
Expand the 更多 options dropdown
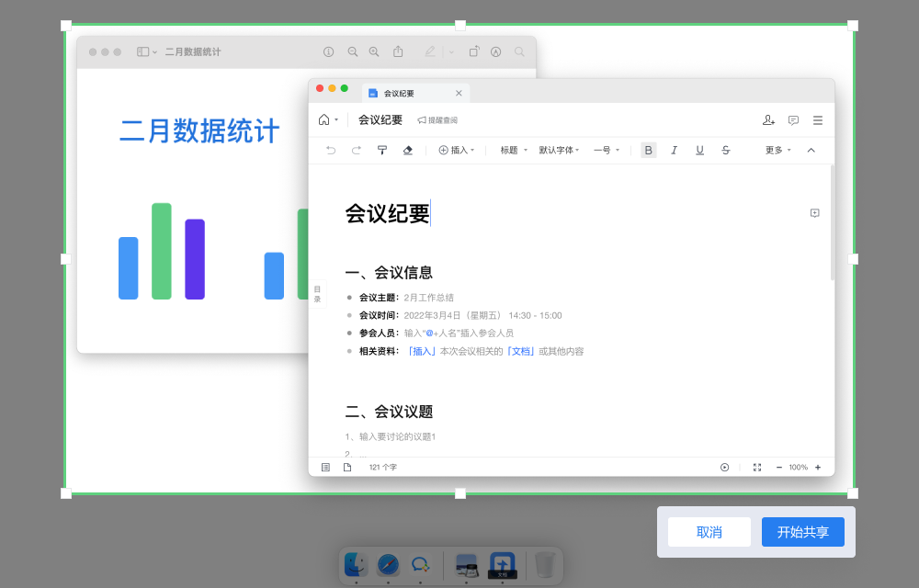[x=778, y=151]
